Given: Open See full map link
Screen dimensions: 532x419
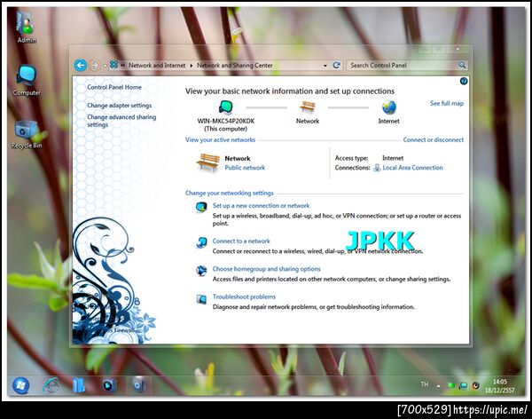Looking at the screenshot, I should click(447, 103).
